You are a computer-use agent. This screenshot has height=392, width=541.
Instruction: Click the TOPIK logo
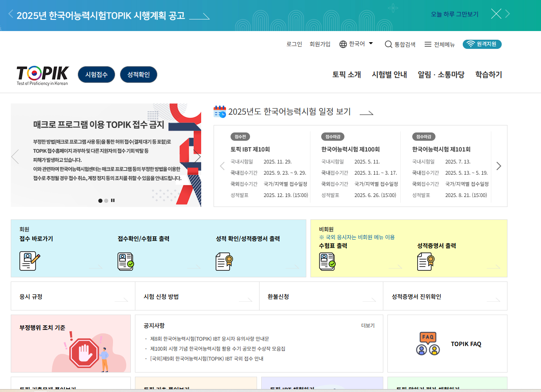tap(42, 75)
